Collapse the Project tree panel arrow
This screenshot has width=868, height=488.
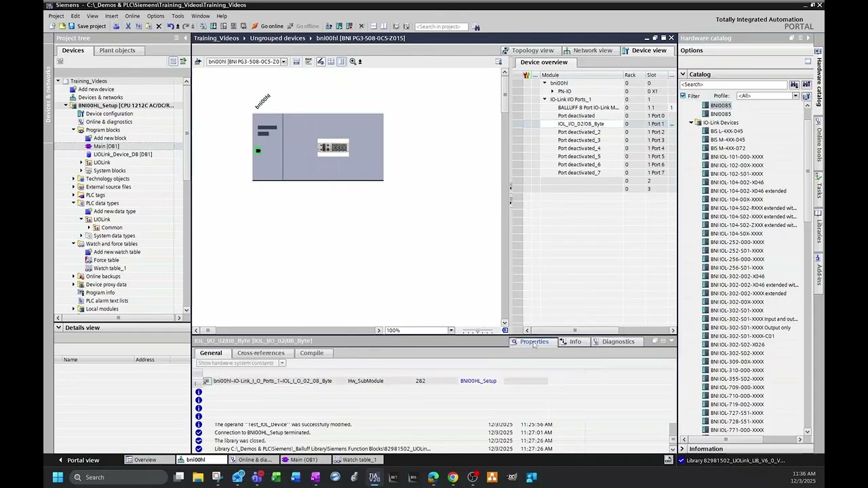[185, 38]
